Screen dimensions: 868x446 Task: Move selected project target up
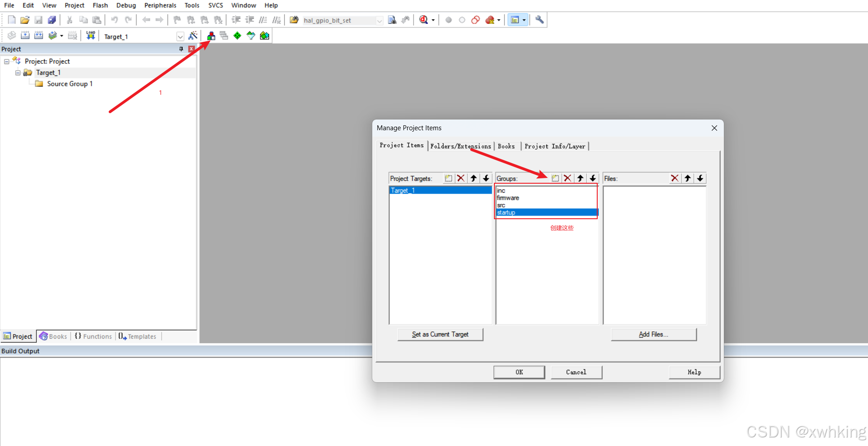[x=473, y=178]
